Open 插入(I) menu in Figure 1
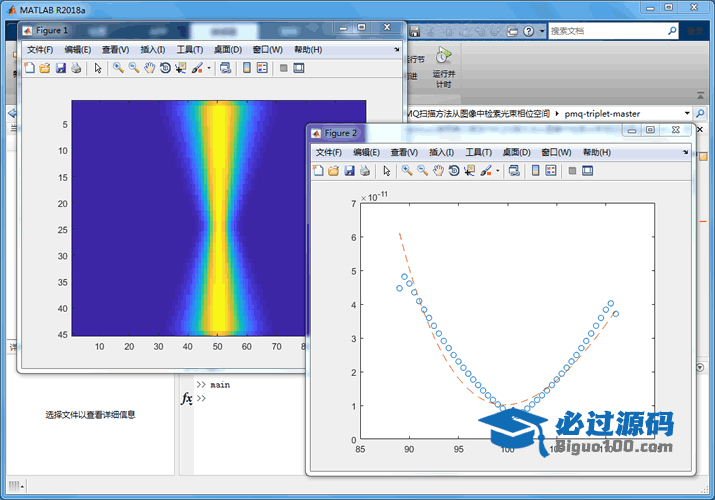Viewport: 715px width, 500px height. tap(153, 50)
